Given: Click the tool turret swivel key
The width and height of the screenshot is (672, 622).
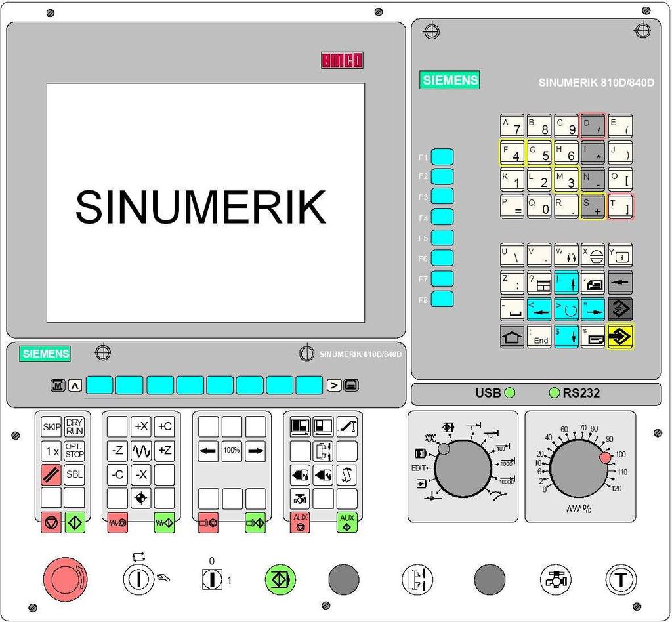Looking at the screenshot, I should [346, 474].
